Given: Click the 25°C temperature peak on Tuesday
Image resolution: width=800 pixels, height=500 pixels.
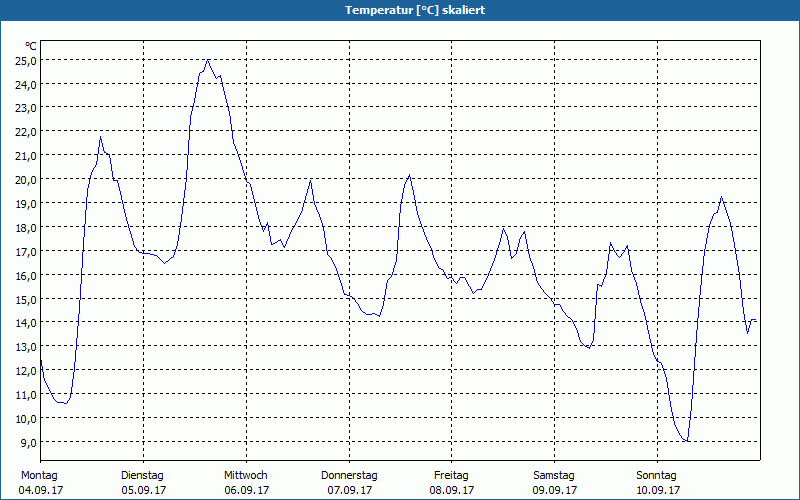Looking at the screenshot, I should (x=208, y=60).
